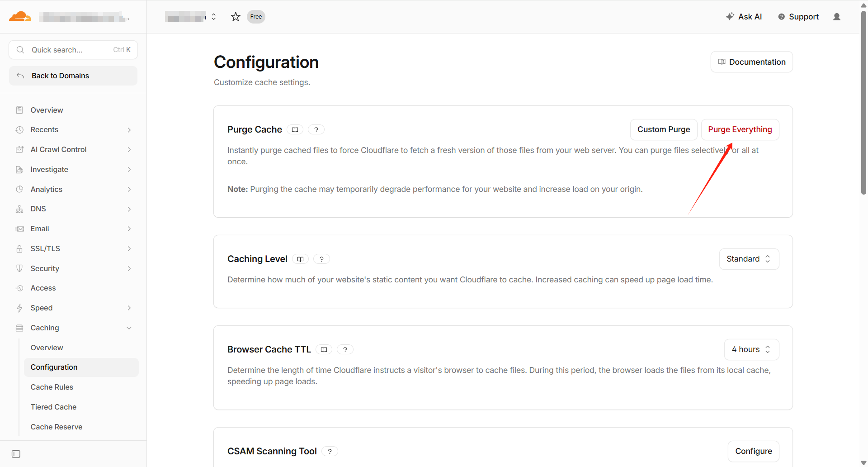This screenshot has width=868, height=467.
Task: Click the Purge Cache documentation book icon
Action: coord(295,130)
